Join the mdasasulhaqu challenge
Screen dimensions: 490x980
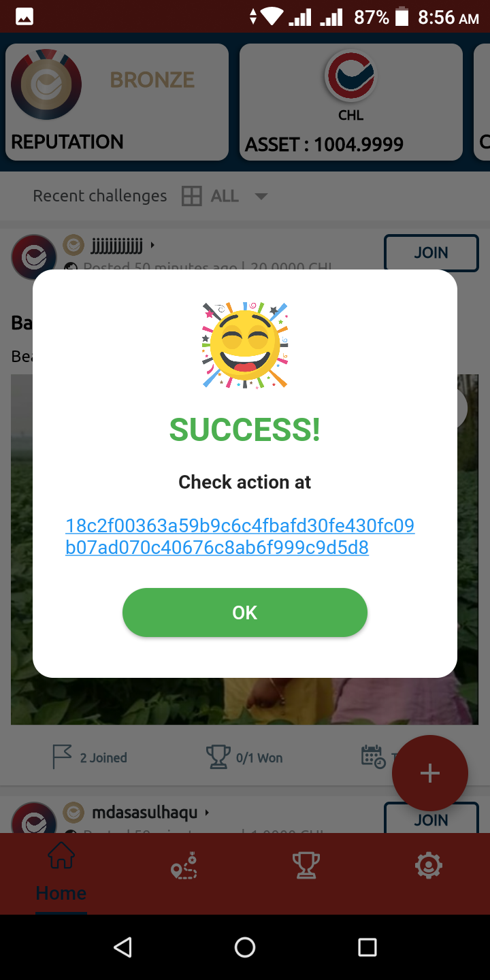click(431, 817)
